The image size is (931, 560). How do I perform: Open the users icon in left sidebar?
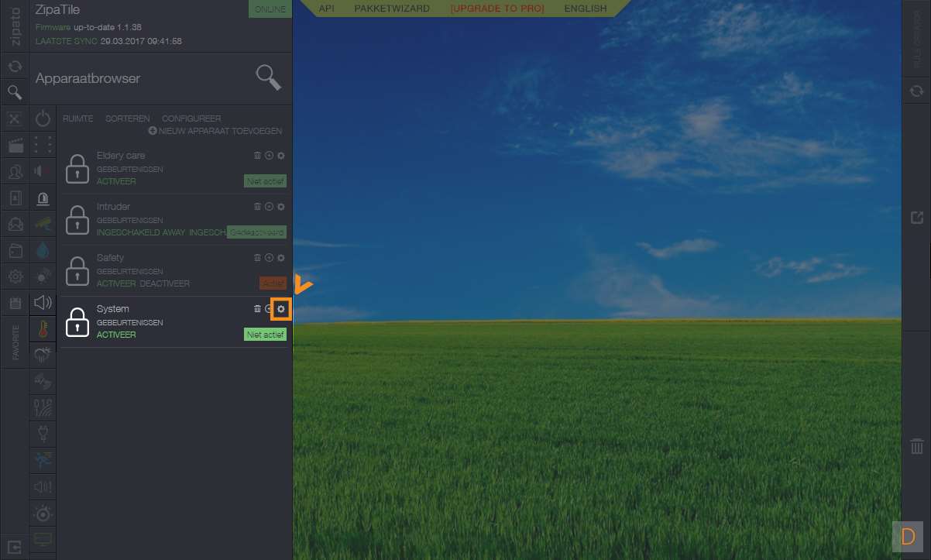click(15, 171)
